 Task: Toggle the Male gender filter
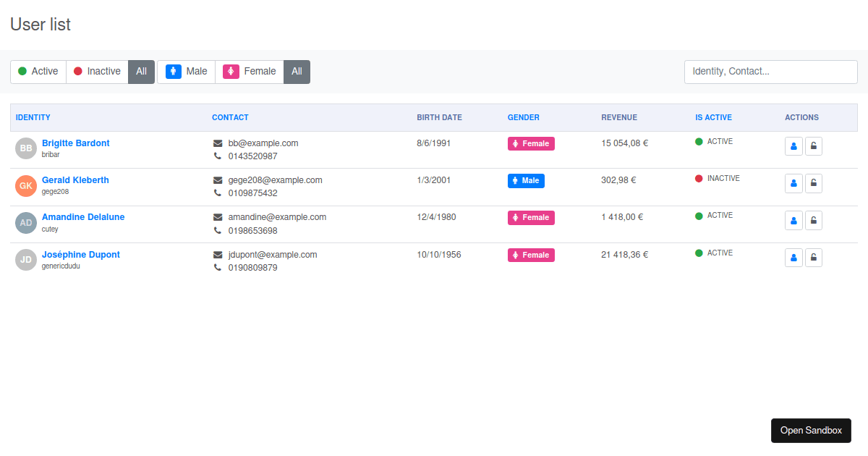[x=187, y=71]
